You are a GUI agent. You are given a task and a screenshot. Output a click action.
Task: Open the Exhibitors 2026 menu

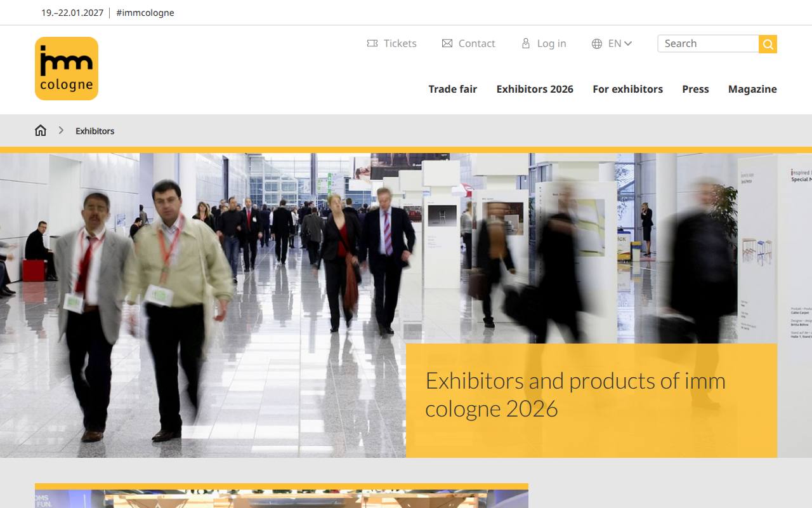click(535, 89)
